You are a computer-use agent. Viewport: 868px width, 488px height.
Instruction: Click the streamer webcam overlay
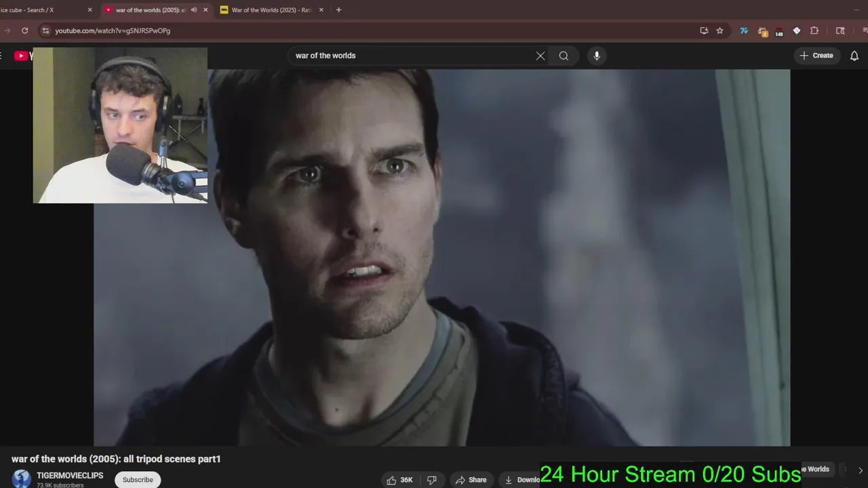tap(120, 125)
